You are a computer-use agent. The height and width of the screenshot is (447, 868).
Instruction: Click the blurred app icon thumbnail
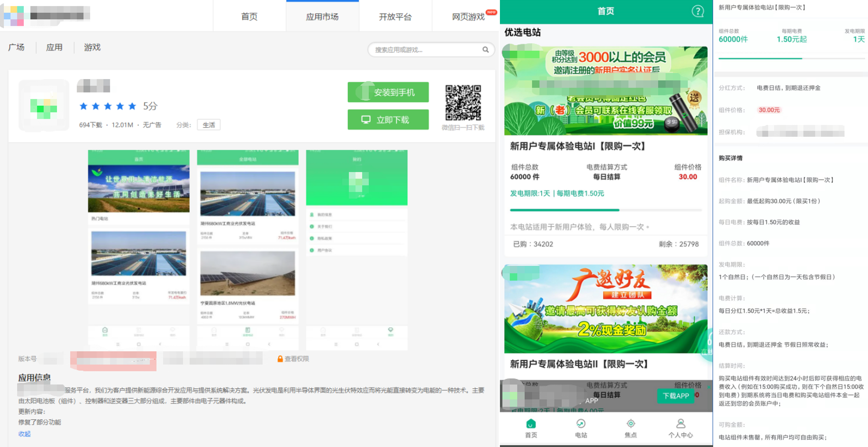click(x=44, y=105)
